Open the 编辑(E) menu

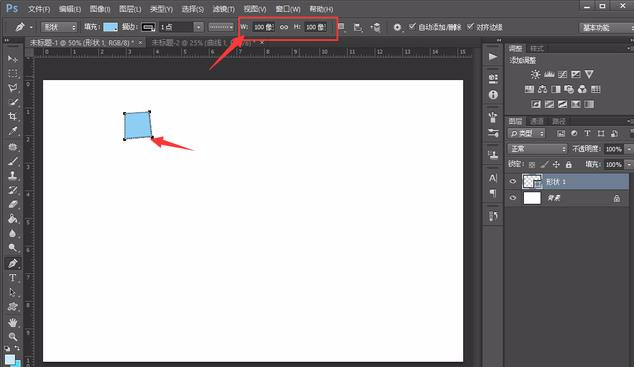coord(70,8)
